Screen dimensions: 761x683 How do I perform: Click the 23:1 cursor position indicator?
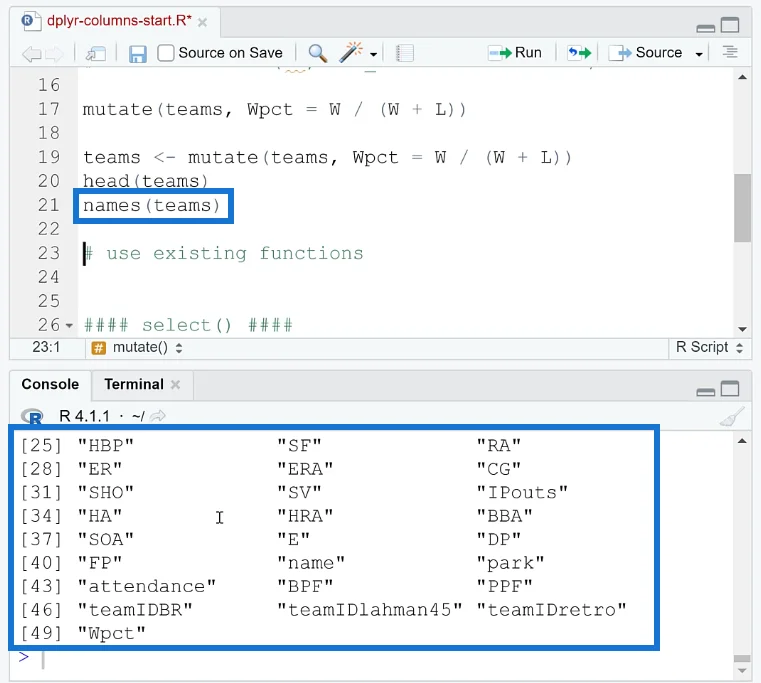tap(46, 347)
